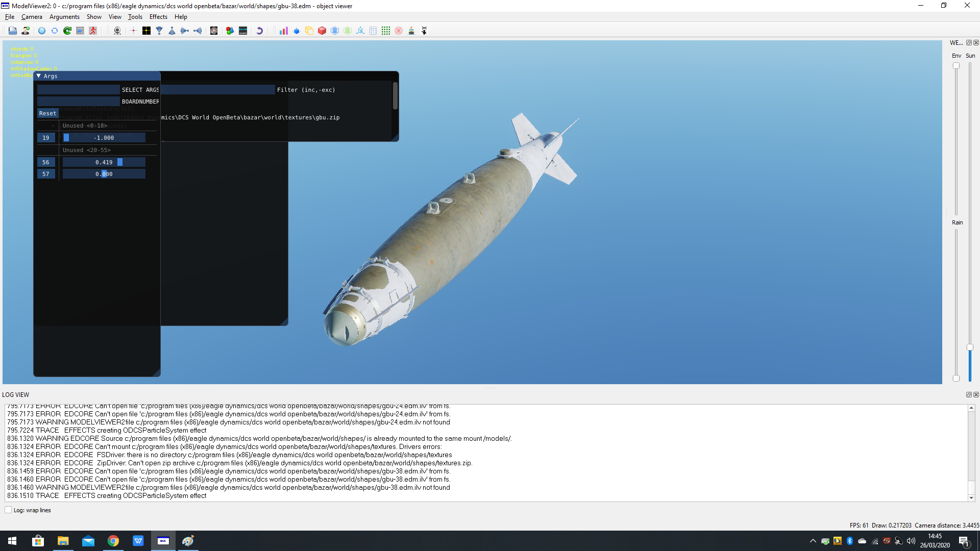
Task: Open the Effects menu
Action: click(x=158, y=17)
